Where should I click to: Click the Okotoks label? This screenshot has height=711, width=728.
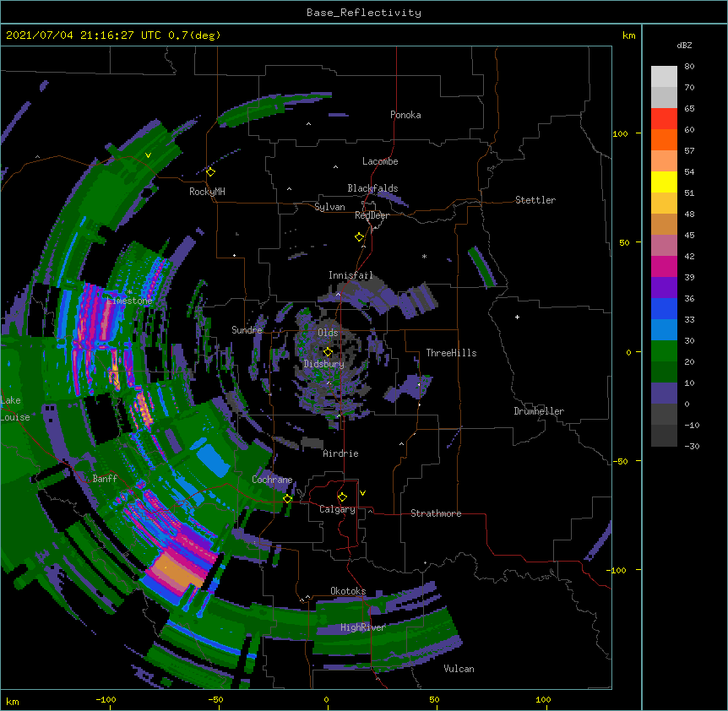(348, 591)
